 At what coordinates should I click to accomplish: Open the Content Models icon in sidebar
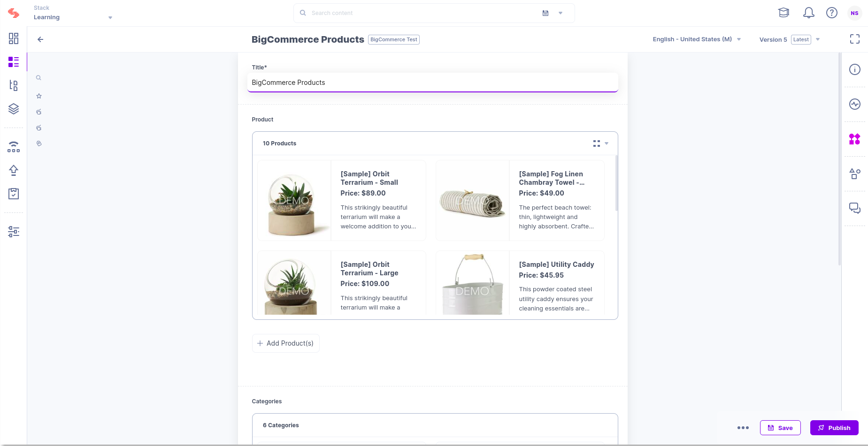coord(14,85)
